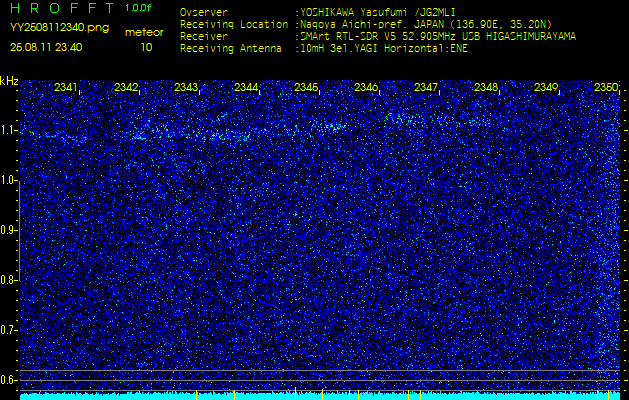Click the timestamp 25.08.11 23:40
The image size is (629, 400).
click(46, 47)
